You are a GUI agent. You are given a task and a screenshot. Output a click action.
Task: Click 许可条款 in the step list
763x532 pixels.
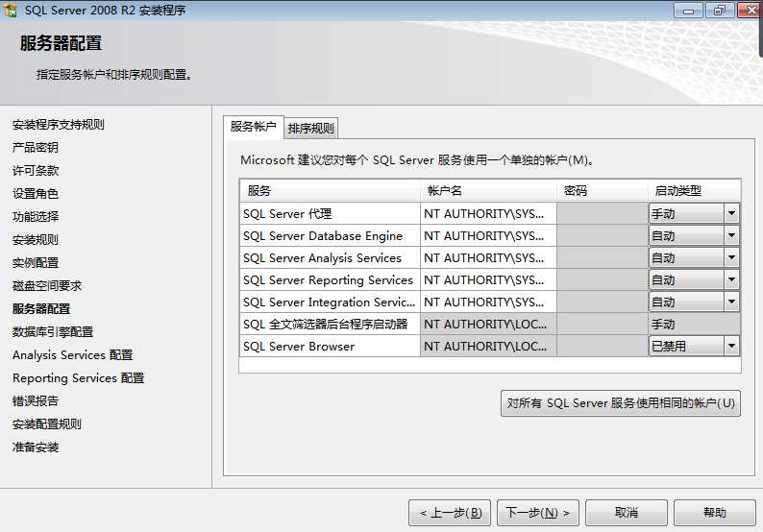pos(35,171)
